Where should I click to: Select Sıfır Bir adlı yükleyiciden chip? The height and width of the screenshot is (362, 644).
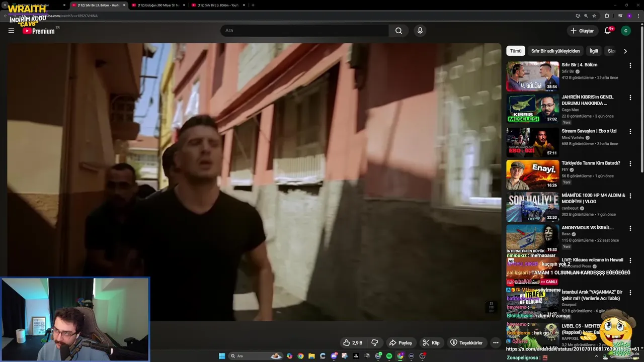point(555,51)
